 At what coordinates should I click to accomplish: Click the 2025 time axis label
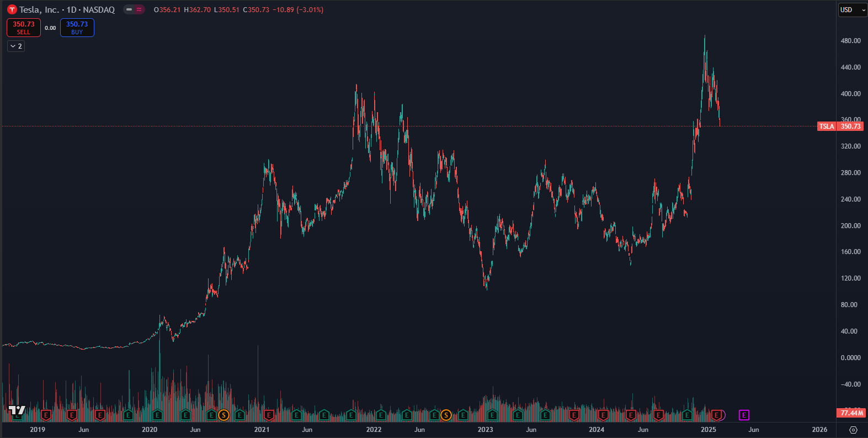coord(708,430)
